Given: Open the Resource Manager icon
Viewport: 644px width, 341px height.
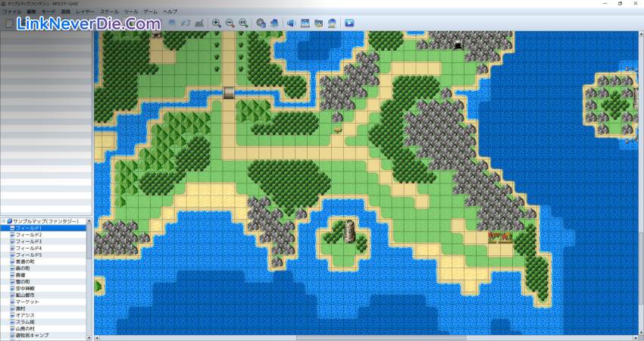Looking at the screenshot, I should point(305,23).
